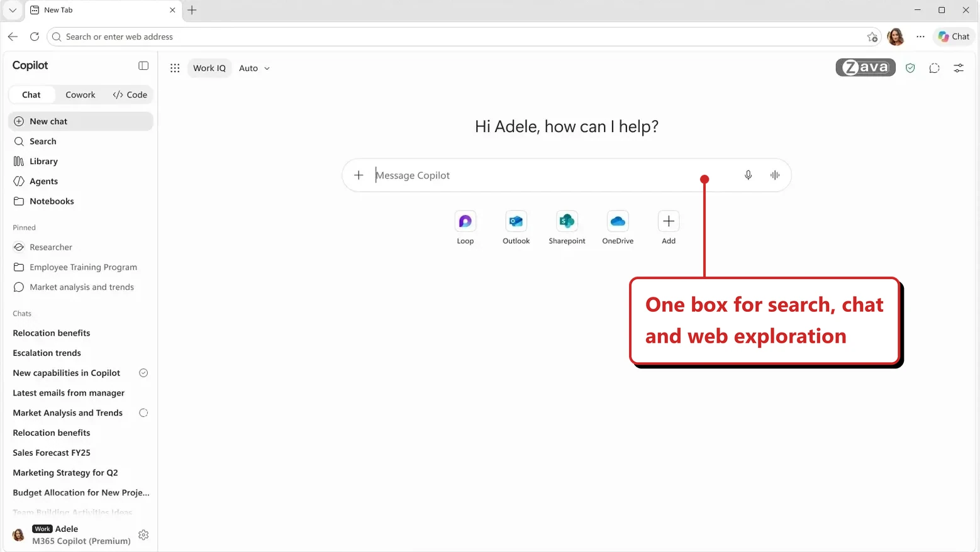Screen dimensions: 980x552
Task: Click the Zava organization logo
Action: pos(866,67)
